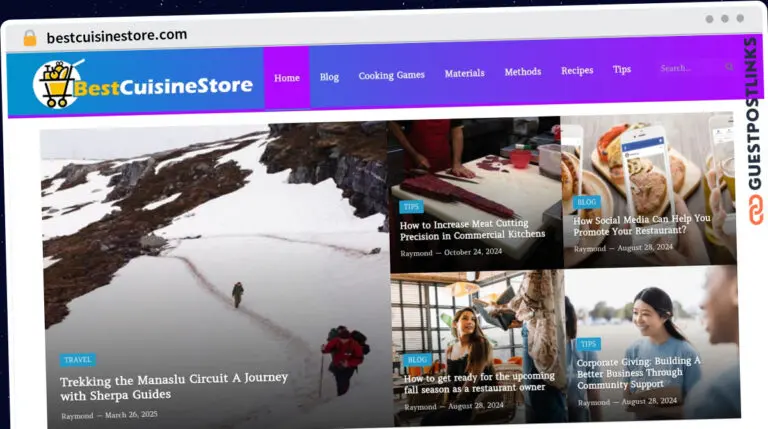Open the Meat Cutting Precision article

click(472, 229)
